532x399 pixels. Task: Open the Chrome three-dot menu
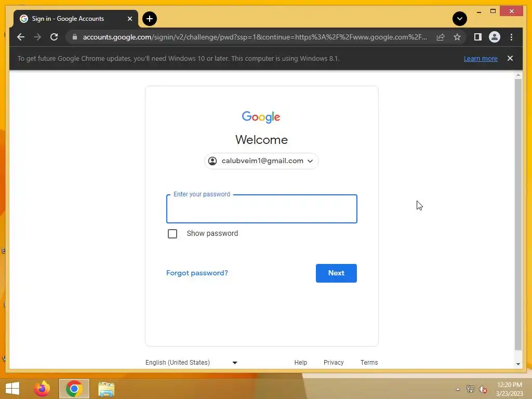coord(511,37)
